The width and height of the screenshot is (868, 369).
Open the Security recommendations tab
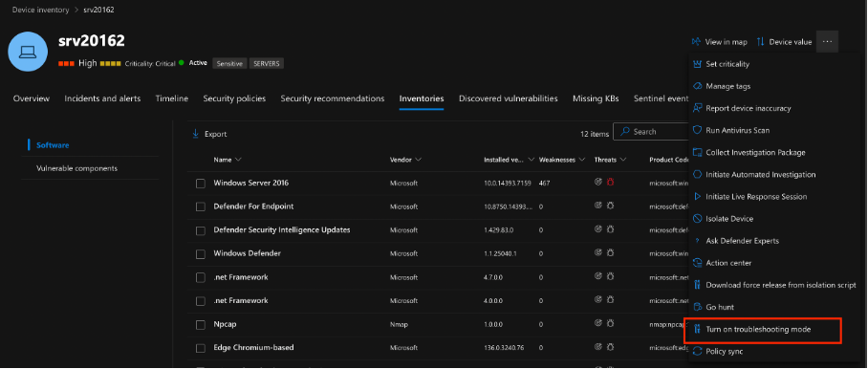click(x=332, y=98)
